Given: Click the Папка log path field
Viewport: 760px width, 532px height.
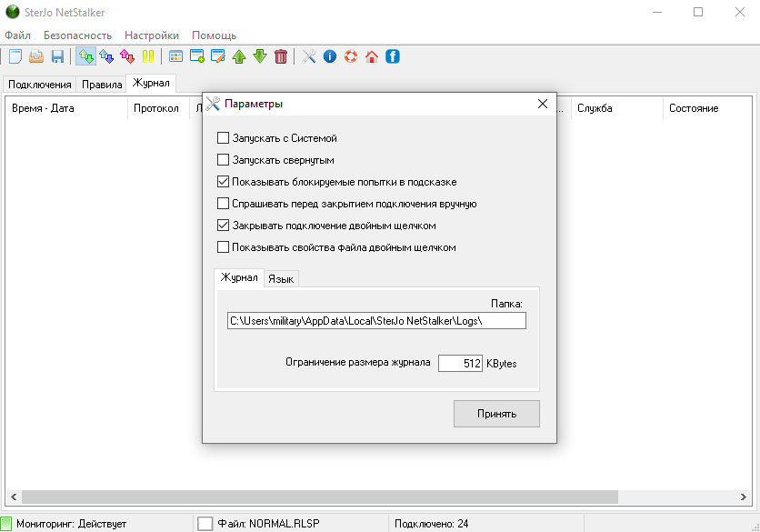Looking at the screenshot, I should pyautogui.click(x=376, y=320).
